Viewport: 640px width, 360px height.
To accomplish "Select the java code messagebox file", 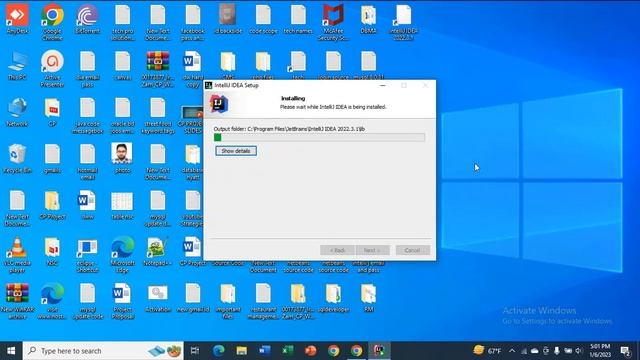I will pos(87,115).
